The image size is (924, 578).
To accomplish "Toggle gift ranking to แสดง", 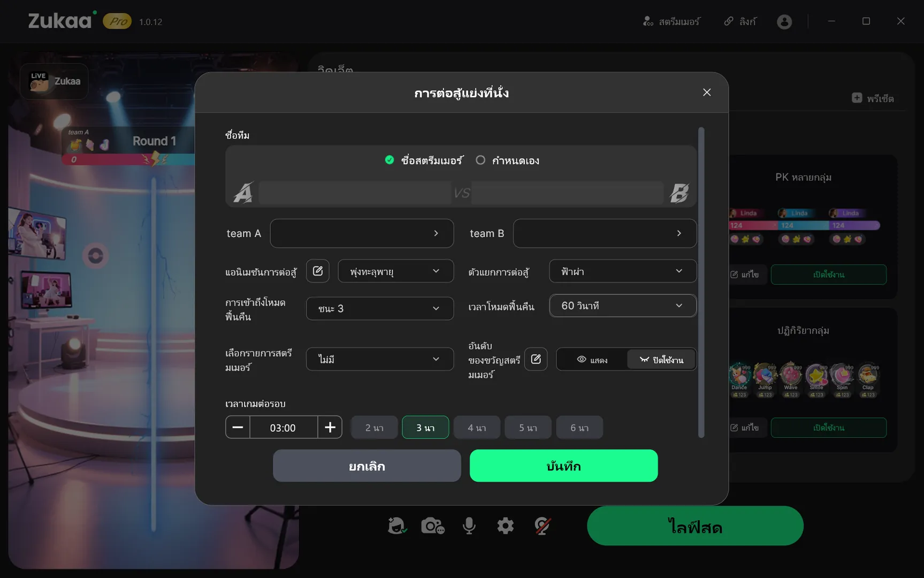I will point(592,360).
